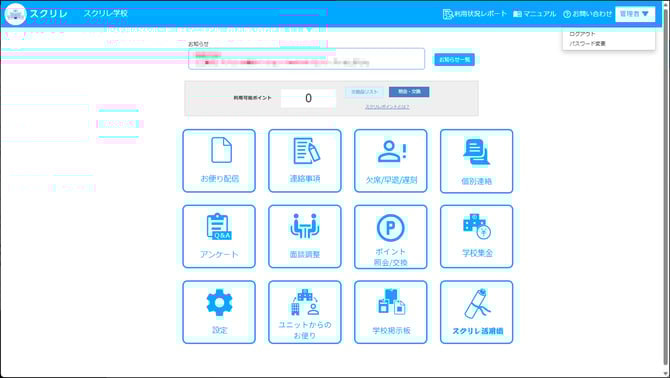
Task: Open the ポイント照会/交換 tile
Action: 391,237
